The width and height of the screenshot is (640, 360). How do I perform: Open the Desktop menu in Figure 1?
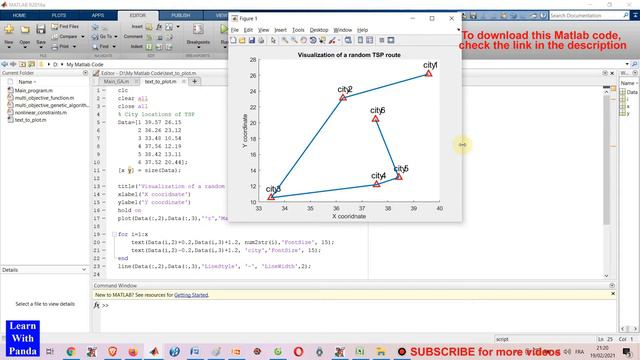click(319, 30)
